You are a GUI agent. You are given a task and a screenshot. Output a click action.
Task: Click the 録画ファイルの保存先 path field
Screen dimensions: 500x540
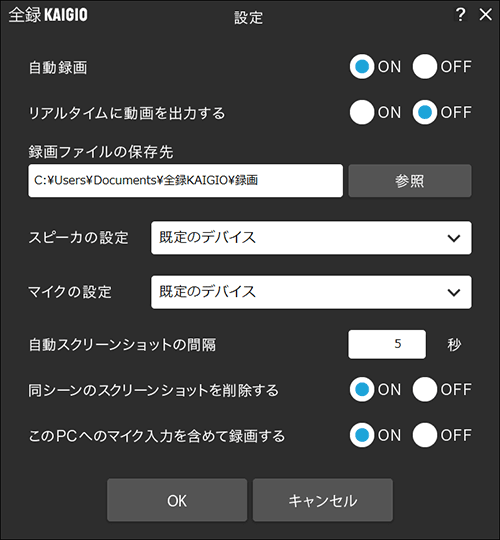point(186,180)
